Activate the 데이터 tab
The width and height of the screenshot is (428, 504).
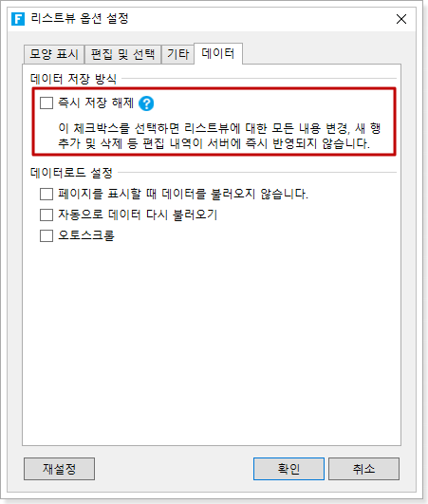coord(218,53)
